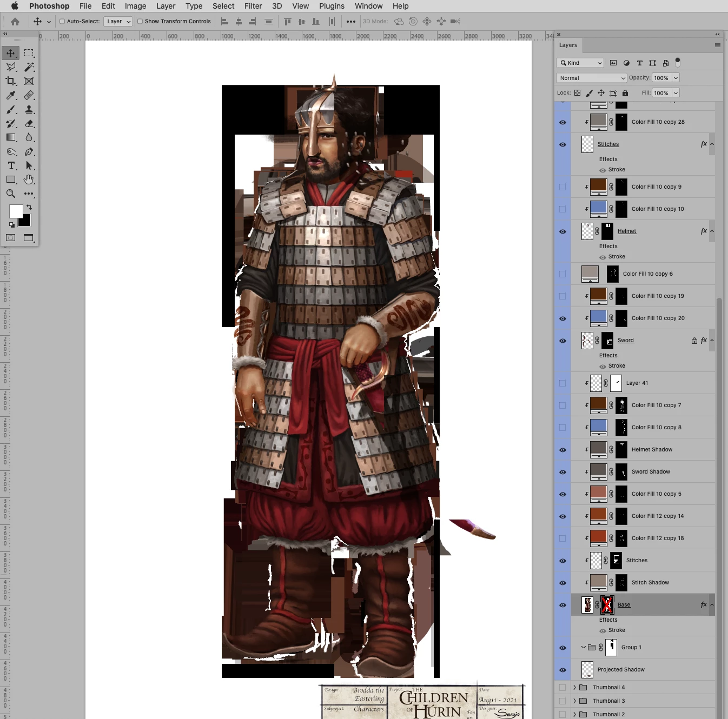Show Layer 41 visibility

(562, 383)
